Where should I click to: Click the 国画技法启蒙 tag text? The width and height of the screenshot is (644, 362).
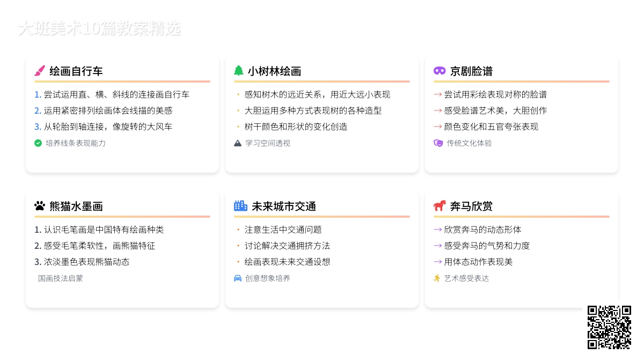[x=61, y=278]
